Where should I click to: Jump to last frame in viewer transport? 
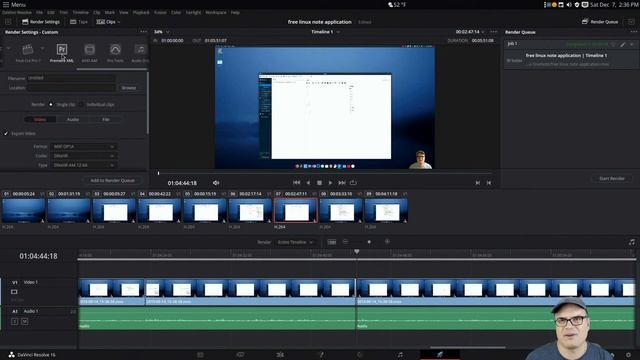[x=342, y=182]
